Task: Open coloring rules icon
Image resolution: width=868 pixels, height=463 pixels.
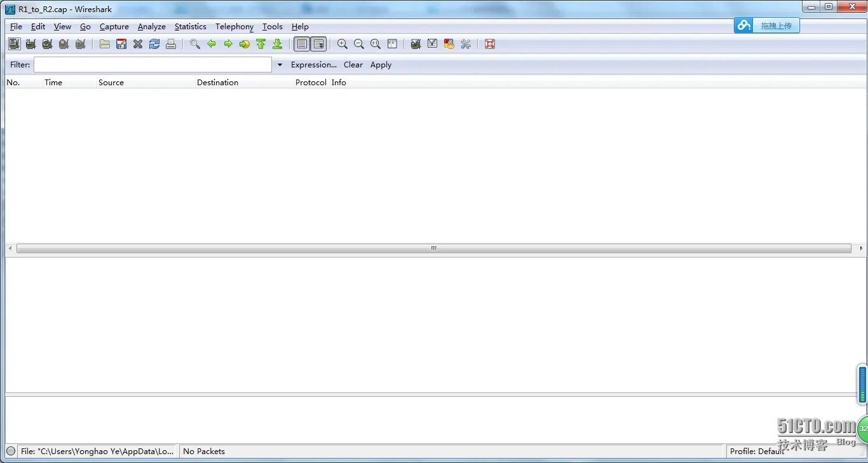Action: pos(449,44)
